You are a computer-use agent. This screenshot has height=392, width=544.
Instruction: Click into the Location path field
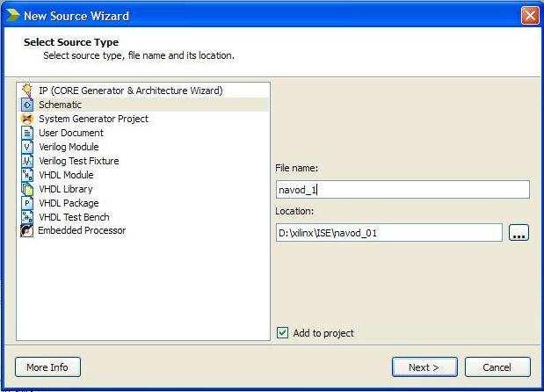tap(389, 232)
